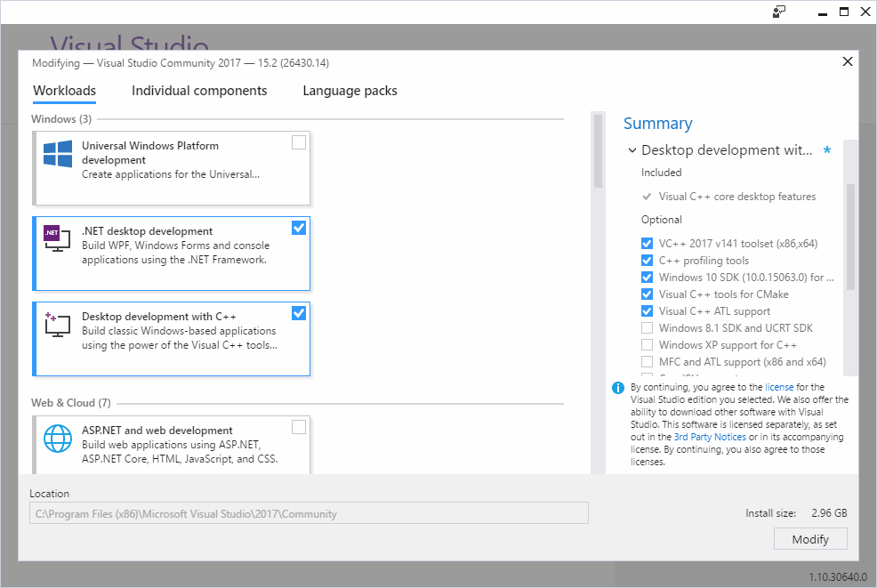Enable Windows 8.1 SDK and UCRT SDK
This screenshot has height=588, width=877.
[647, 328]
